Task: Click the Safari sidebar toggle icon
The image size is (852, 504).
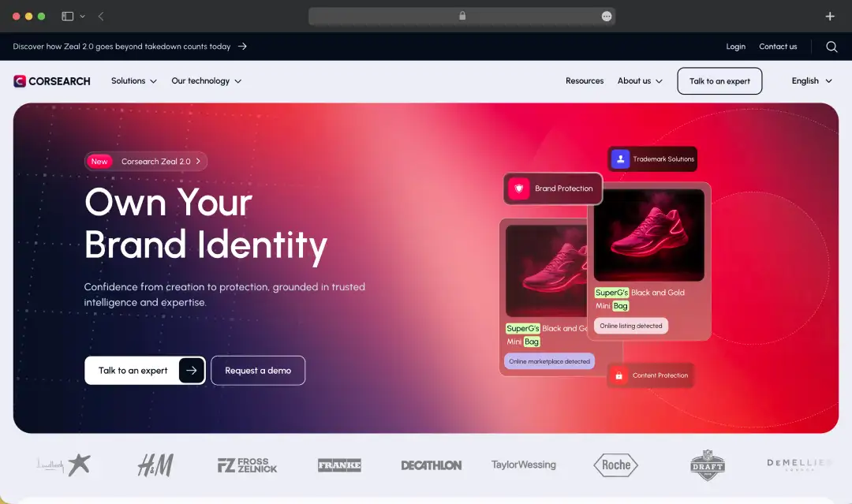Action: pyautogui.click(x=67, y=17)
